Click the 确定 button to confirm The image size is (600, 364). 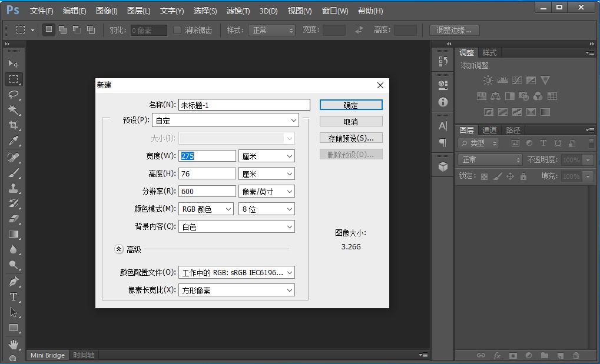tap(350, 104)
